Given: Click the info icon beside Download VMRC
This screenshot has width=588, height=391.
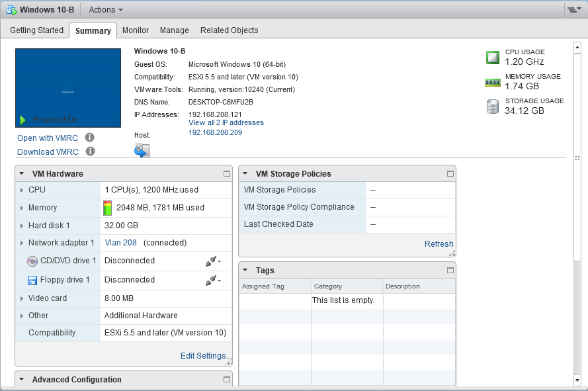Looking at the screenshot, I should 90,152.
